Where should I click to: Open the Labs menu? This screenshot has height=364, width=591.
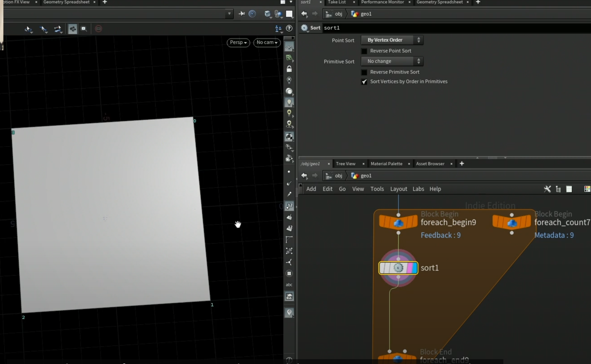tap(418, 189)
